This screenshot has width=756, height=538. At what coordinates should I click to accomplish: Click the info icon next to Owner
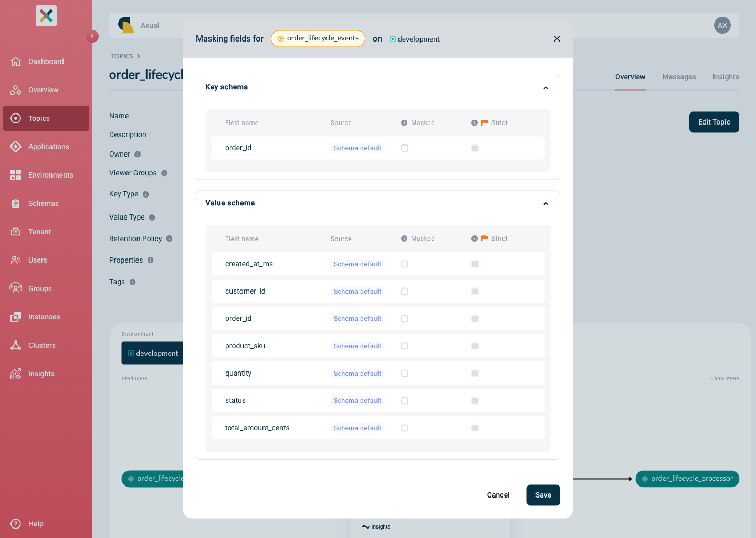[x=138, y=154]
